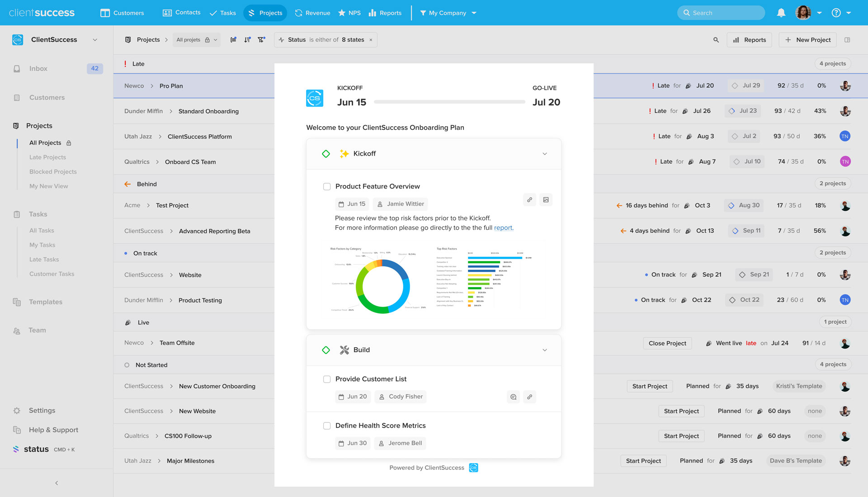The height and width of the screenshot is (497, 868).
Task: Click the Kickoff to Go-Live progress bar
Action: [x=449, y=102]
